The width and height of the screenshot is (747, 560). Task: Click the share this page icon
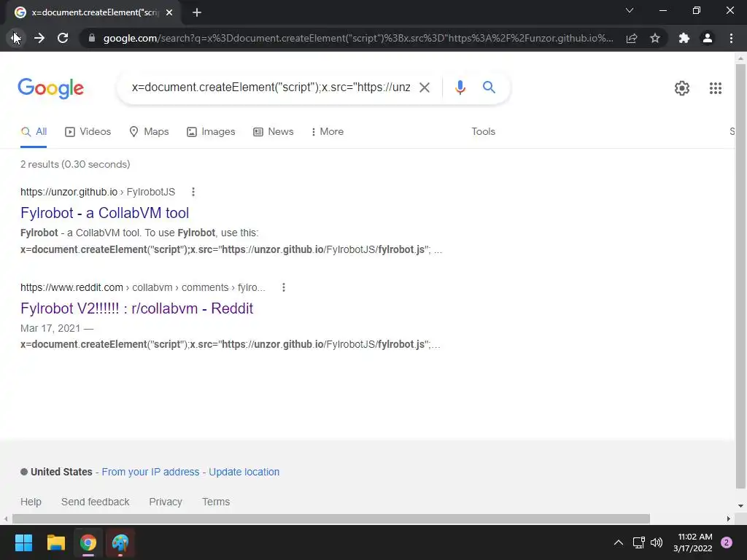click(x=632, y=38)
